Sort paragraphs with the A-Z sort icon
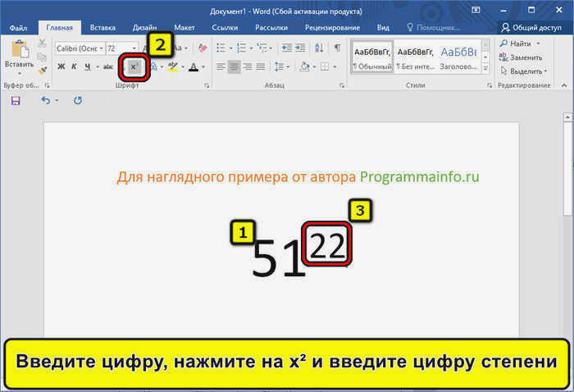 319,48
